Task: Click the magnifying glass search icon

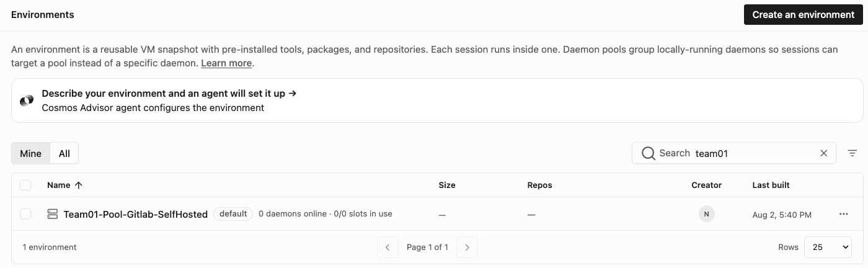Action: pyautogui.click(x=649, y=153)
